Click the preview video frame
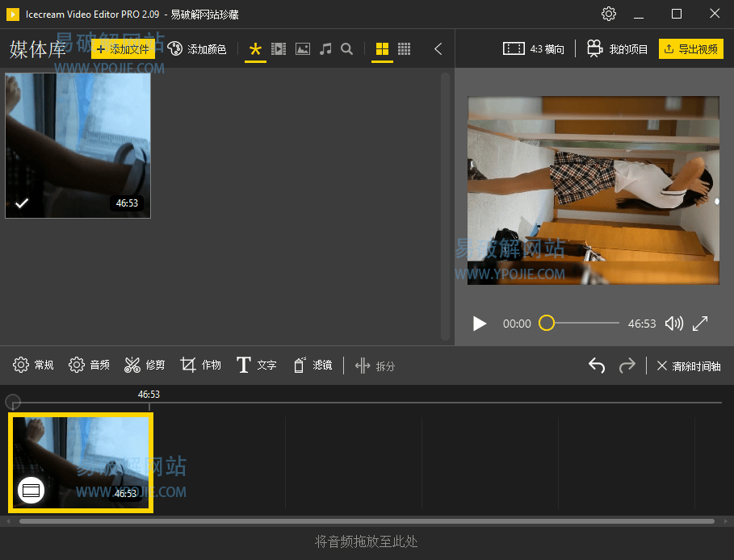This screenshot has height=560, width=734. pyautogui.click(x=593, y=190)
